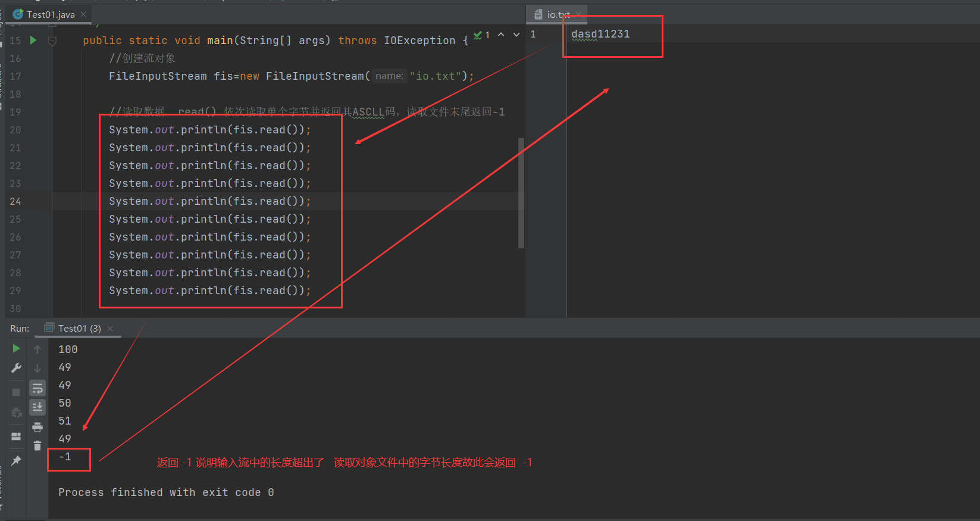Toggle Soft-Wrap in console output
The image size is (980, 521).
pyautogui.click(x=37, y=388)
